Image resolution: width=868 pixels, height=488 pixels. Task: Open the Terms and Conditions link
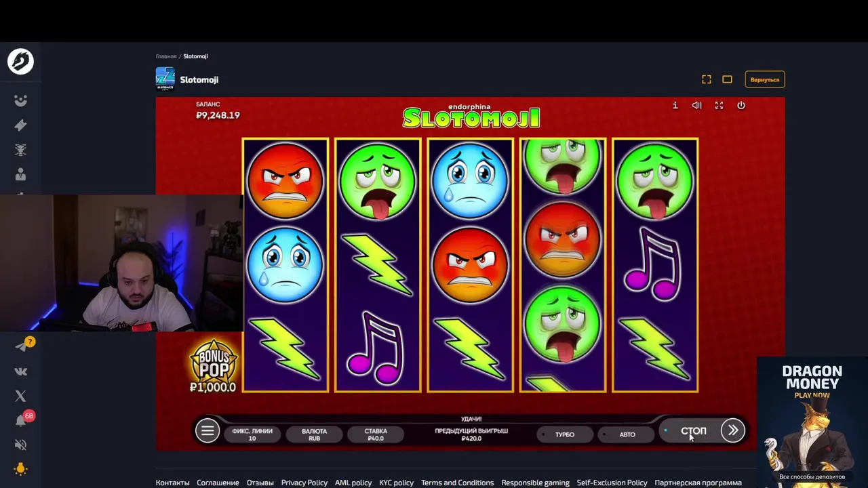click(457, 483)
